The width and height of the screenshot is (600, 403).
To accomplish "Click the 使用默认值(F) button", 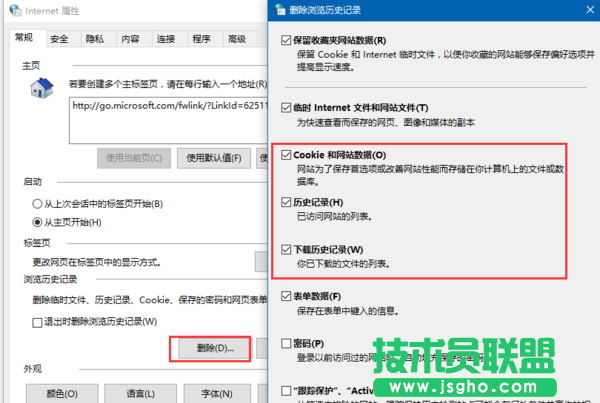I will click(x=214, y=158).
